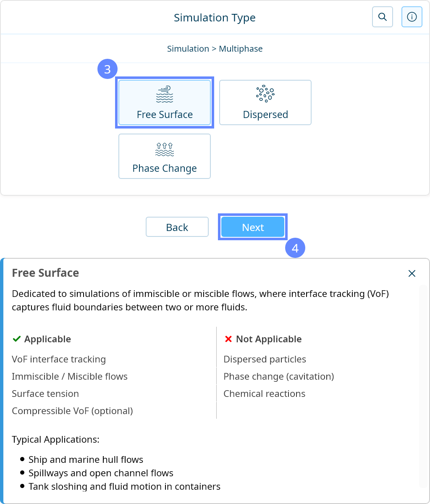Click the info panel vertical scrollbar
Image resolution: width=430 pixels, height=504 pixels.
[x=423, y=386]
